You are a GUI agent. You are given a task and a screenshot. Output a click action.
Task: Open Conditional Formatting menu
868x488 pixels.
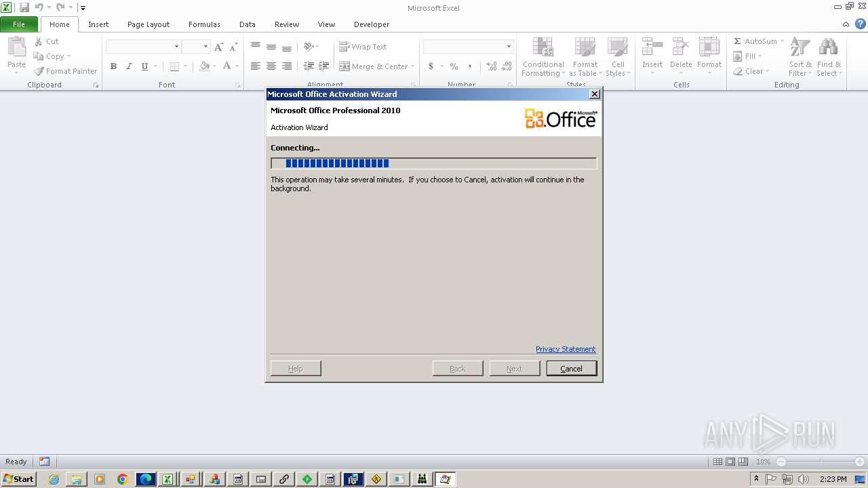(x=543, y=57)
